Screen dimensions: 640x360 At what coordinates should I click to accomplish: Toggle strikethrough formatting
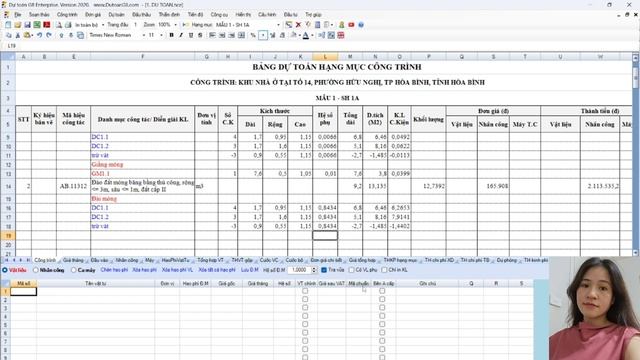coord(200,36)
